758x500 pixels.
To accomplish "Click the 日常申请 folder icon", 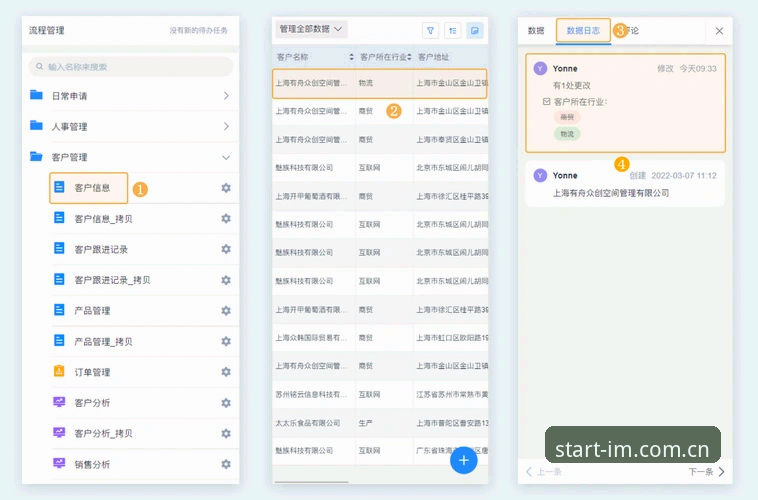I will 36,95.
